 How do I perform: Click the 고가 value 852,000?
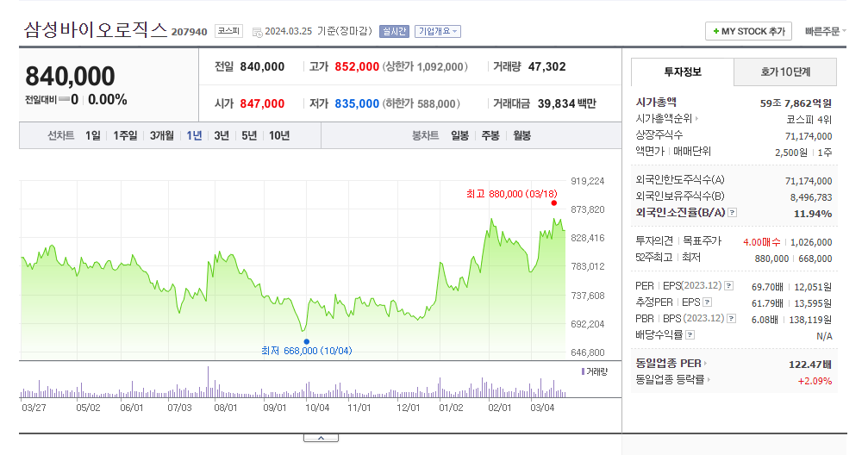click(357, 67)
